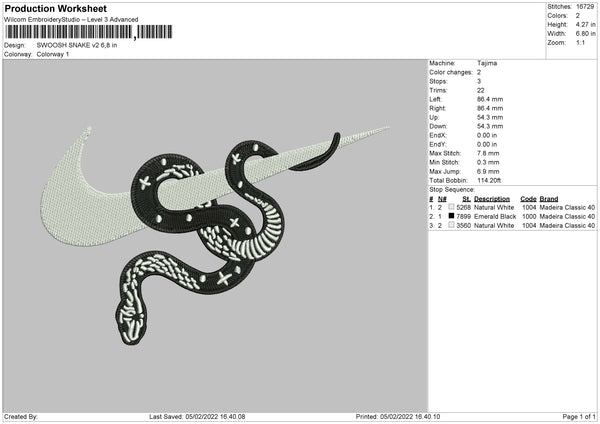600x424 pixels.
Task: Click the Max Jump value 6.9 mm
Action: pos(488,171)
